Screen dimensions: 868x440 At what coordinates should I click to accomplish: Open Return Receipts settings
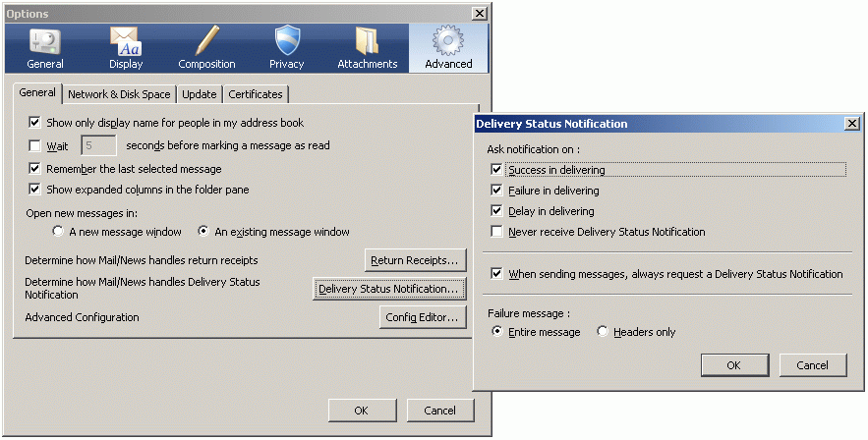(x=415, y=260)
